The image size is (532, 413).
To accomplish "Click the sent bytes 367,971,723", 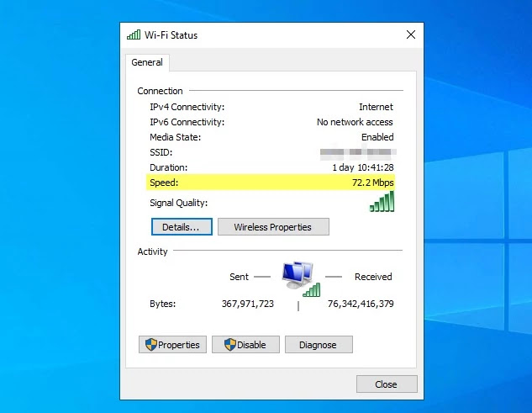I will tap(248, 304).
